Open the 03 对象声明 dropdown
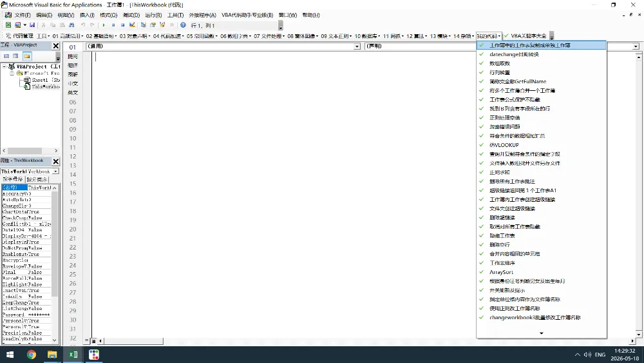 pos(135,35)
